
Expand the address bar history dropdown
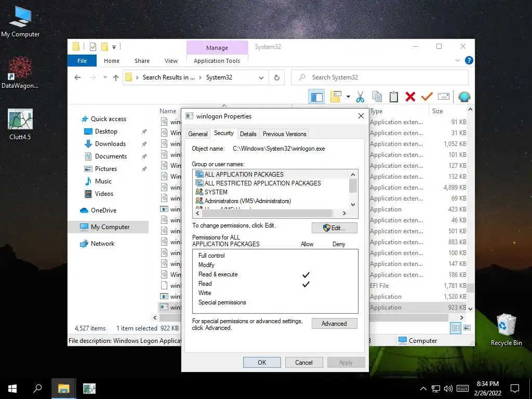point(261,78)
